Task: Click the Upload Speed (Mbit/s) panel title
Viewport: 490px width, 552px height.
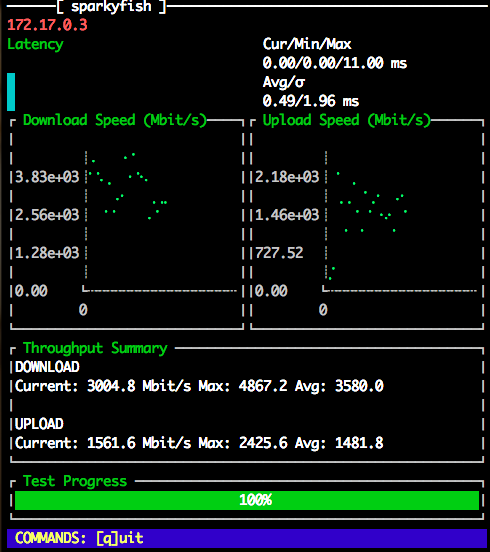Action: (x=347, y=120)
